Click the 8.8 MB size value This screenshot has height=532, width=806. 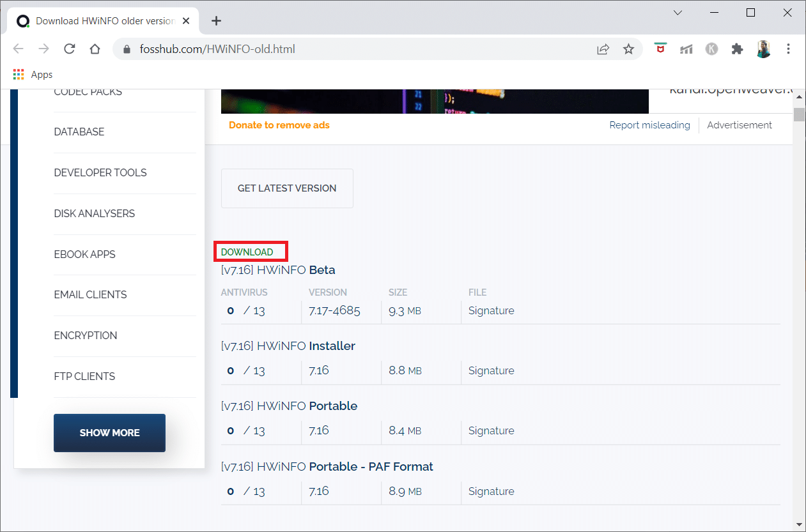click(x=405, y=370)
